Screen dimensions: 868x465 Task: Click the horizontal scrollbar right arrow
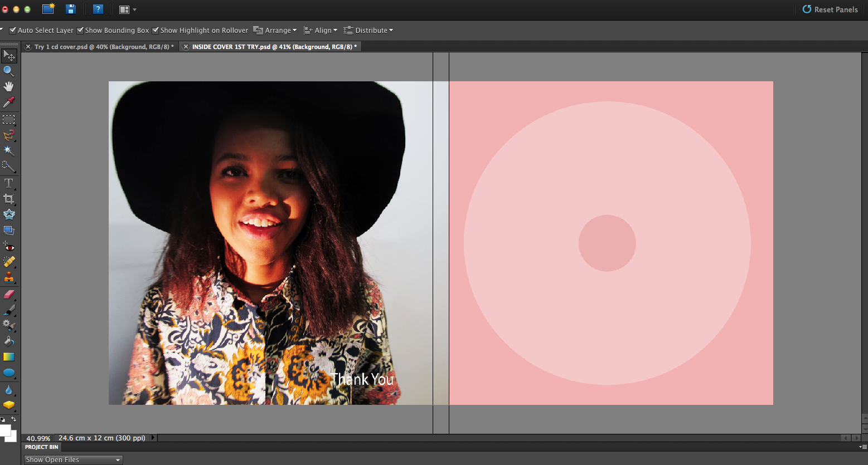click(856, 438)
